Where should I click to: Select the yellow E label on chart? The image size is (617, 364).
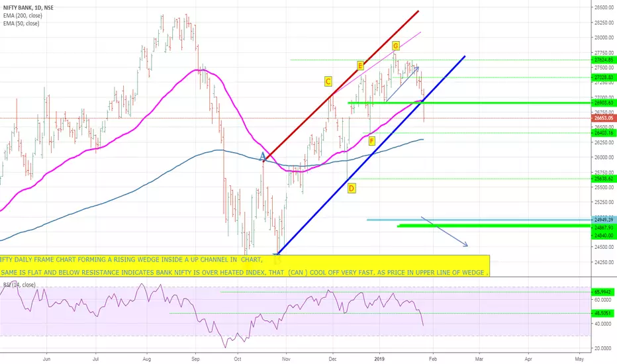pos(360,66)
